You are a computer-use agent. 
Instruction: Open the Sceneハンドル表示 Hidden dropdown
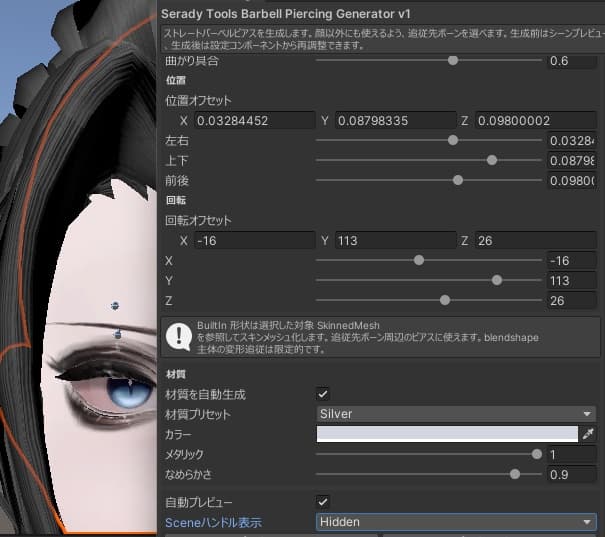[456, 522]
